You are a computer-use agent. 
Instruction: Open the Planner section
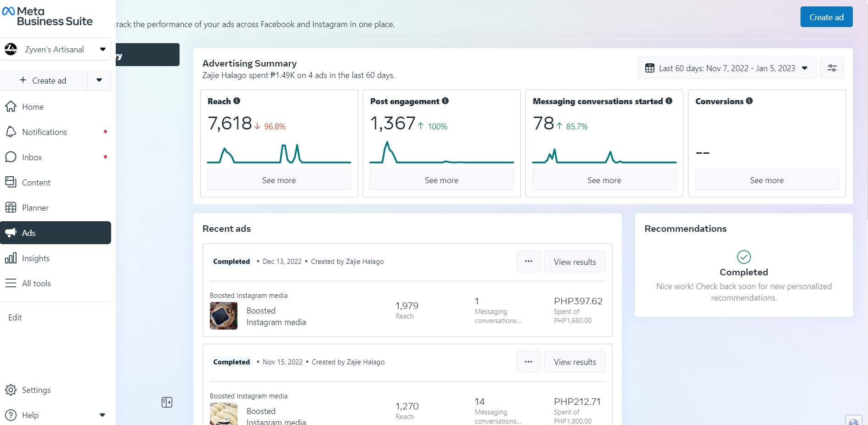pos(35,208)
